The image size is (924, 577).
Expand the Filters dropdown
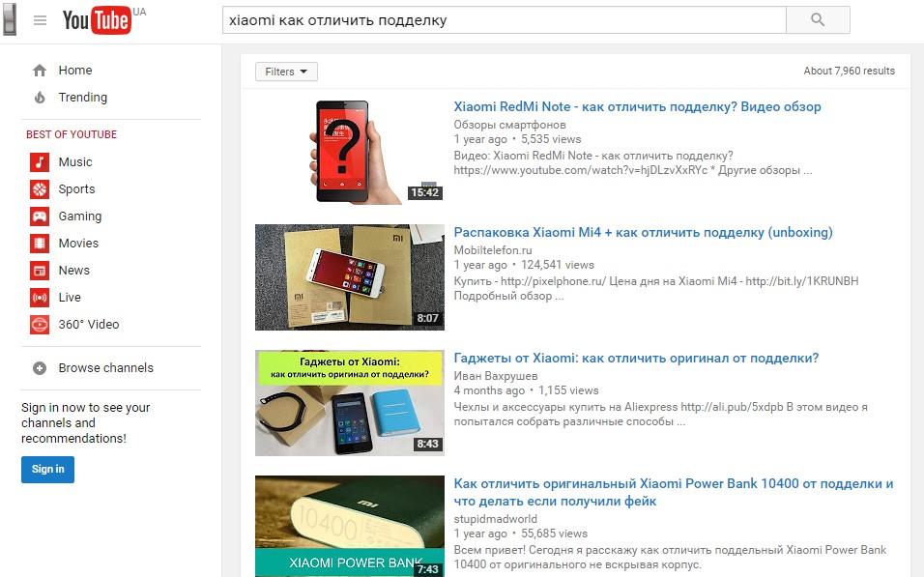[286, 72]
